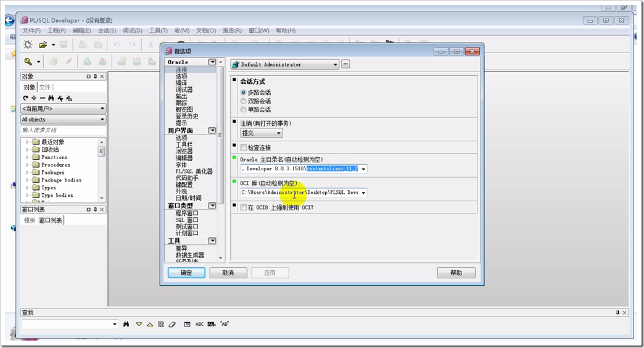Open the OCI 库 path dropdown arrow
Image resolution: width=644 pixels, height=348 pixels.
(363, 193)
